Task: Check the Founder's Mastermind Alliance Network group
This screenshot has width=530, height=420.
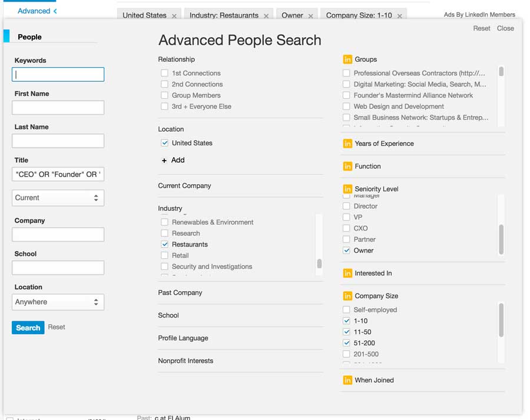Action: 346,95
